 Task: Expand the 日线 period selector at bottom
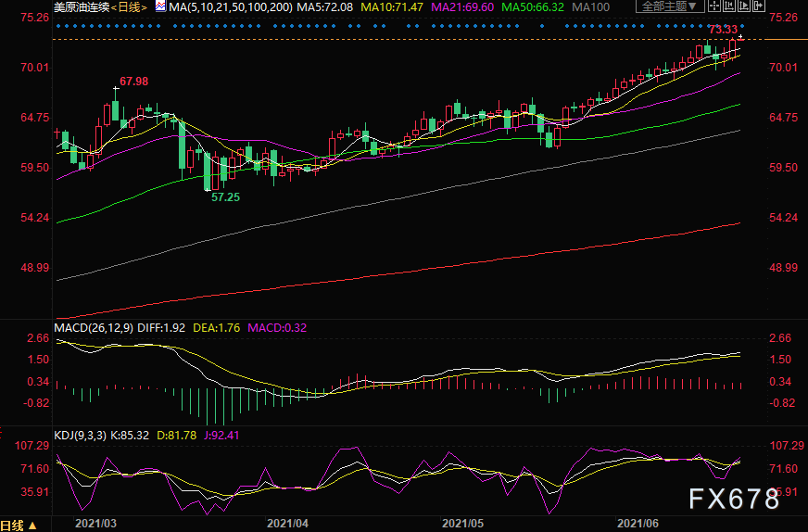point(19,526)
